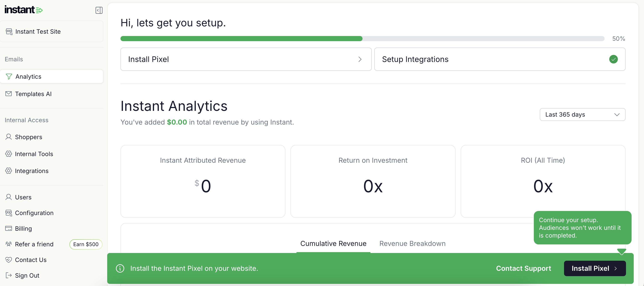Click the Shoppers person icon
This screenshot has width=644, height=286.
9,137
